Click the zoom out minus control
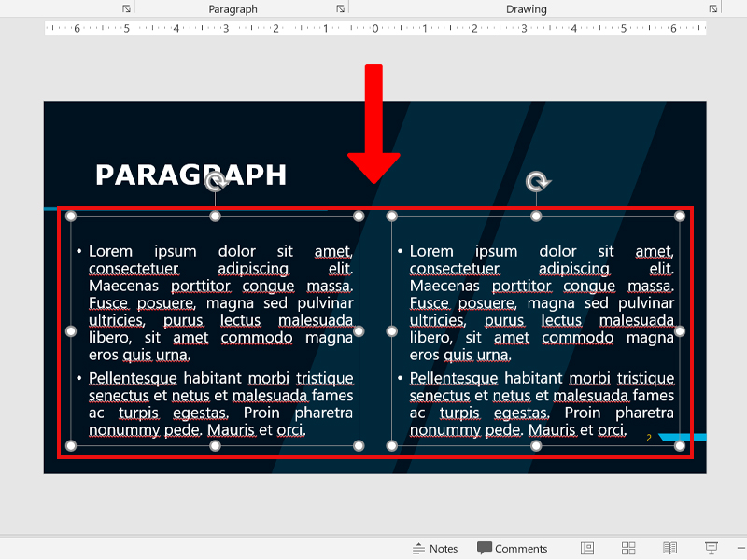The height and width of the screenshot is (560, 747). [740, 548]
